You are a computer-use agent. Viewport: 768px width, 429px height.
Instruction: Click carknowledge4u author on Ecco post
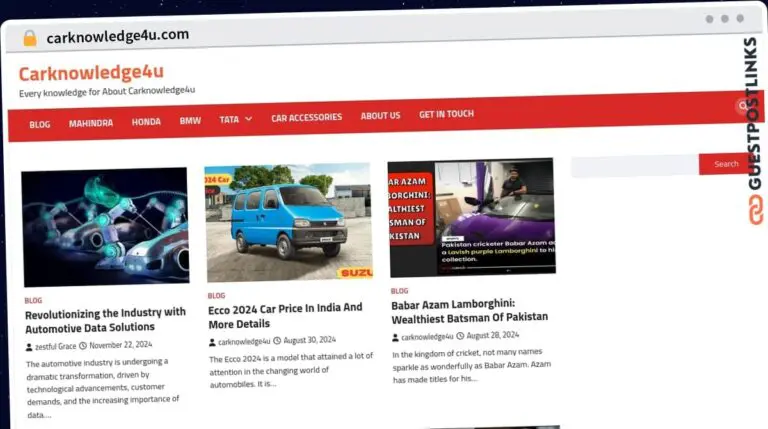[244, 341]
